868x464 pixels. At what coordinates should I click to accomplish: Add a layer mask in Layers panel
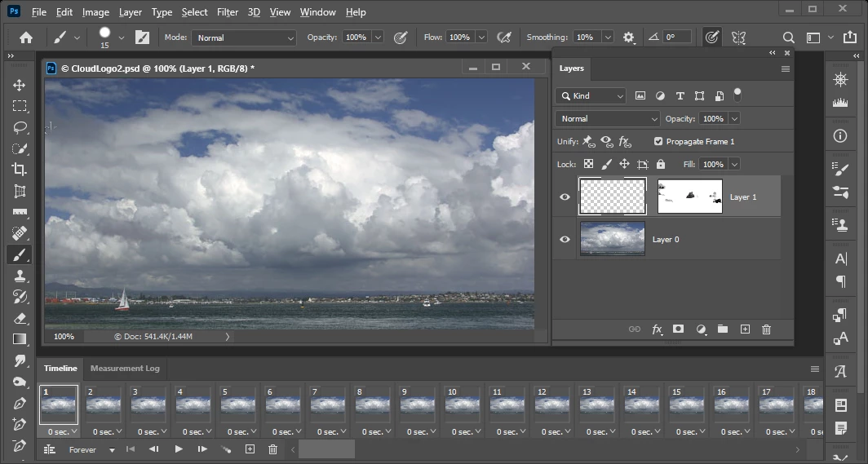(x=678, y=329)
